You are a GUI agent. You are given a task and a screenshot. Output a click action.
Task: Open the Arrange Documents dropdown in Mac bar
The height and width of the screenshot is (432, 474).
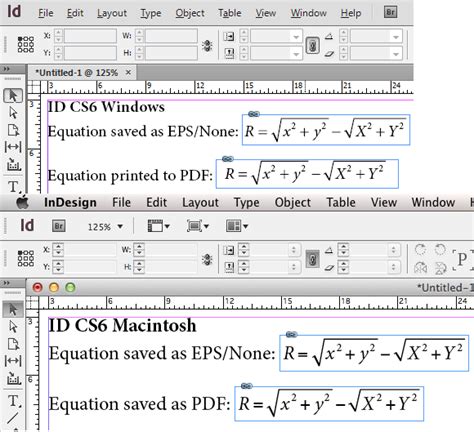click(x=237, y=226)
